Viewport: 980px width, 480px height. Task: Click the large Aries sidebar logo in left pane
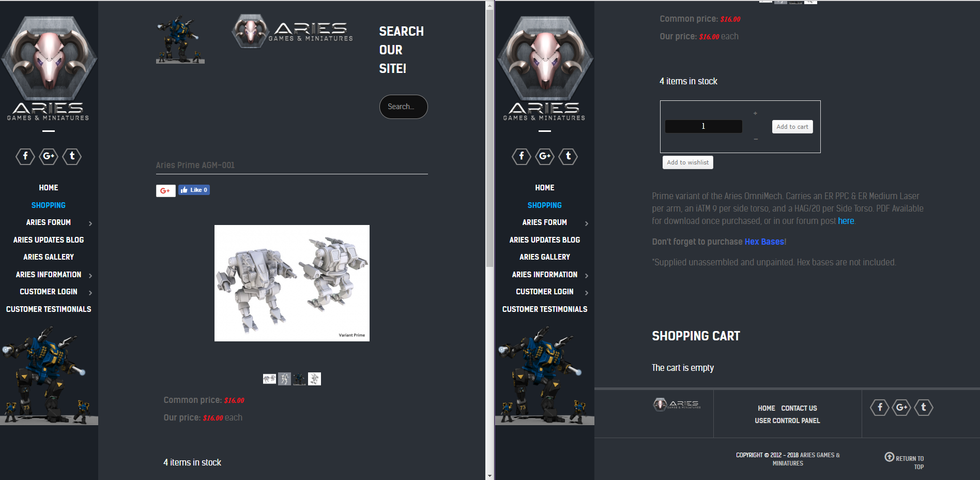[x=49, y=68]
